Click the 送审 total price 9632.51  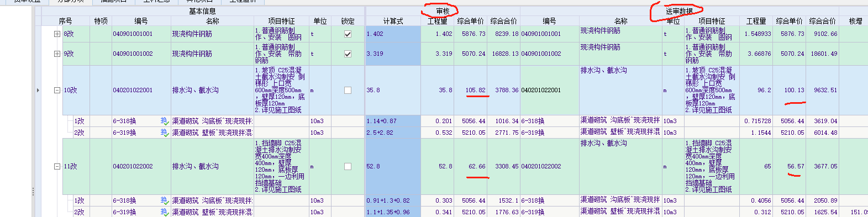click(x=825, y=90)
